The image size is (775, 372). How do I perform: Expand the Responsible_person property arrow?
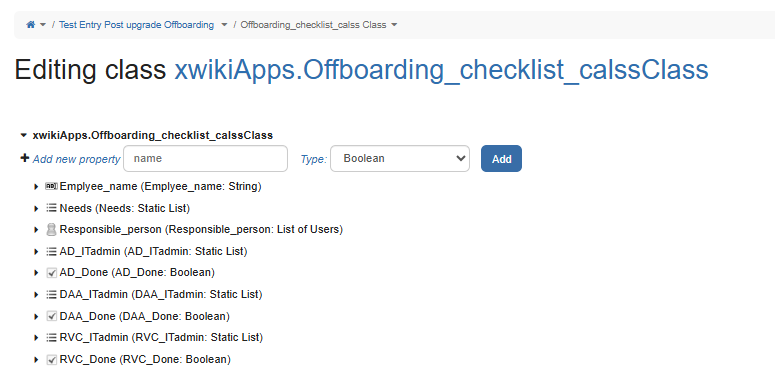[x=36, y=230]
